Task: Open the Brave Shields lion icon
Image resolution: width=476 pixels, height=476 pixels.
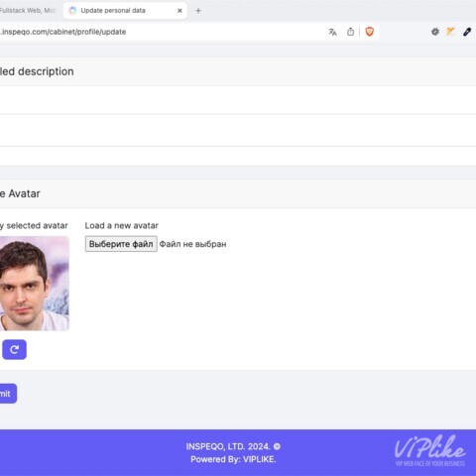Action: pos(370,32)
